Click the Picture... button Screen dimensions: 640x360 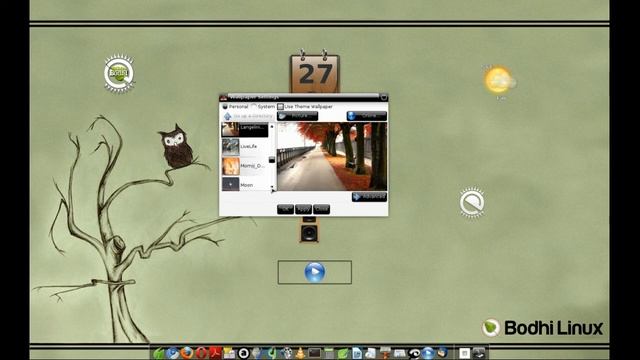(298, 116)
